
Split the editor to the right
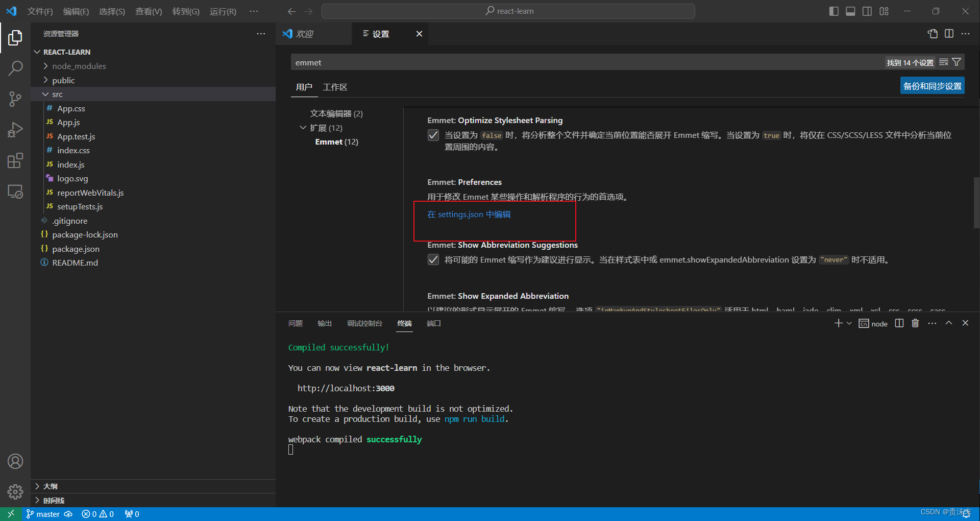coord(949,34)
